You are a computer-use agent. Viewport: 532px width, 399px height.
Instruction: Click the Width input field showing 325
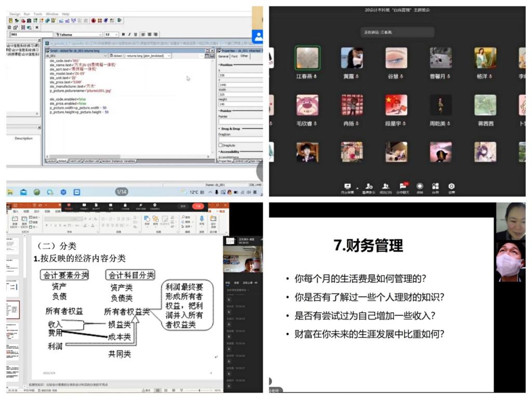pos(239,95)
